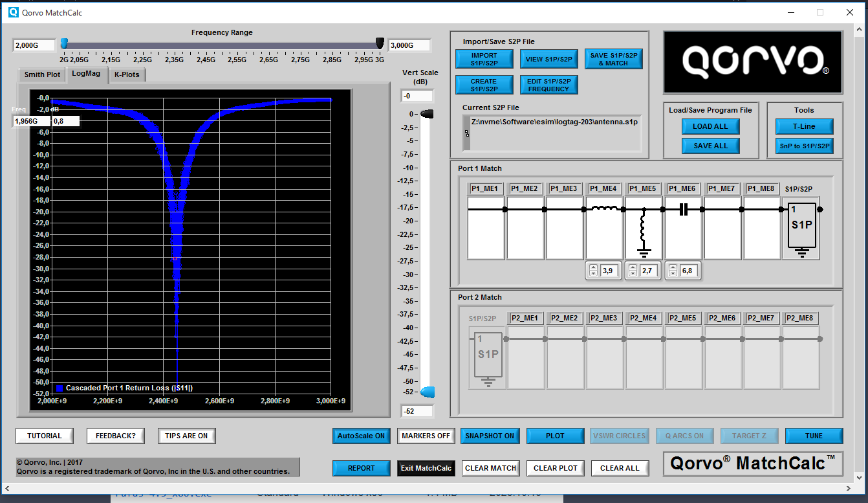The width and height of the screenshot is (868, 503).
Task: Open the P1_ME4 element type selector
Action: [603, 188]
